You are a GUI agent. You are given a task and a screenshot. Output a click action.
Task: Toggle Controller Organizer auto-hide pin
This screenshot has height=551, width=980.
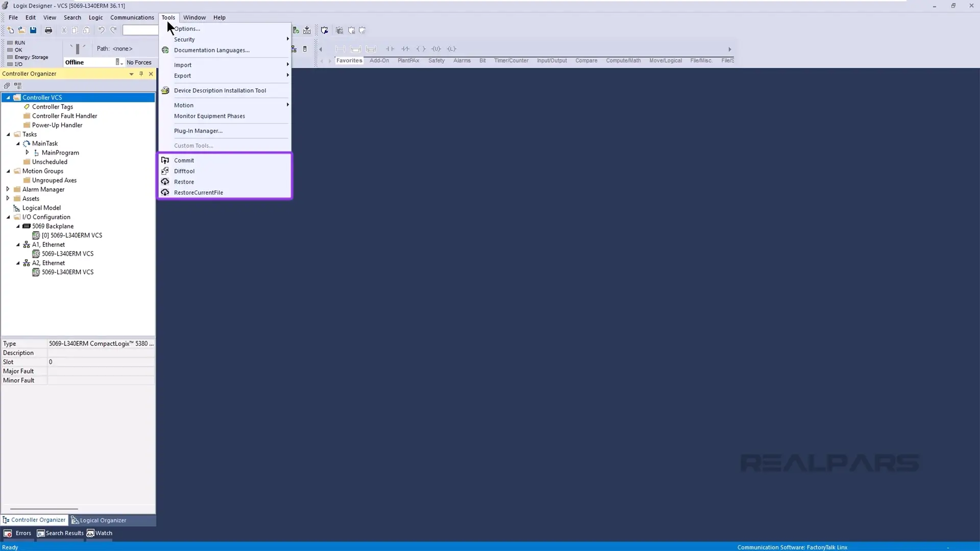pos(141,74)
